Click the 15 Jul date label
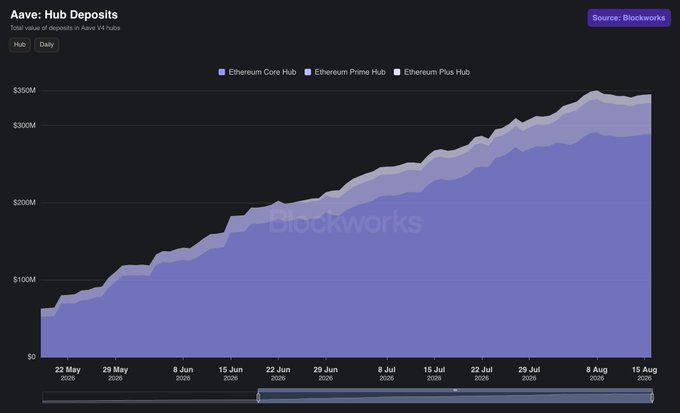The width and height of the screenshot is (680, 413). [434, 373]
